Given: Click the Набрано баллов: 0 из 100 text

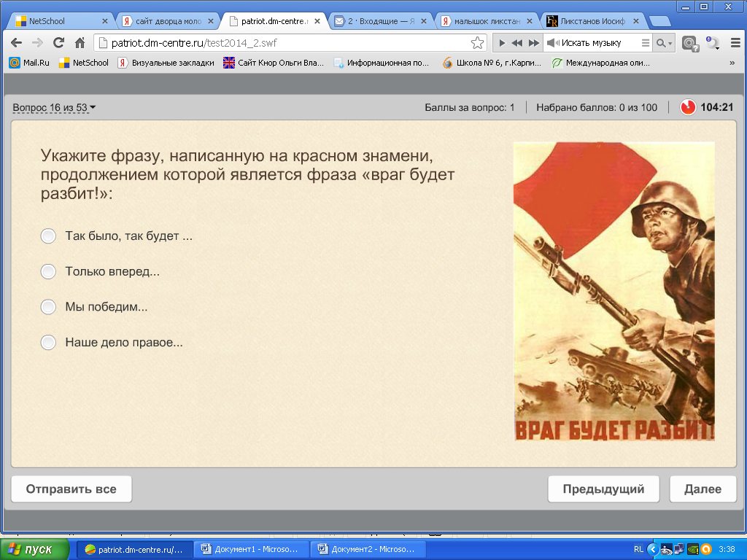Looking at the screenshot, I should 597,108.
